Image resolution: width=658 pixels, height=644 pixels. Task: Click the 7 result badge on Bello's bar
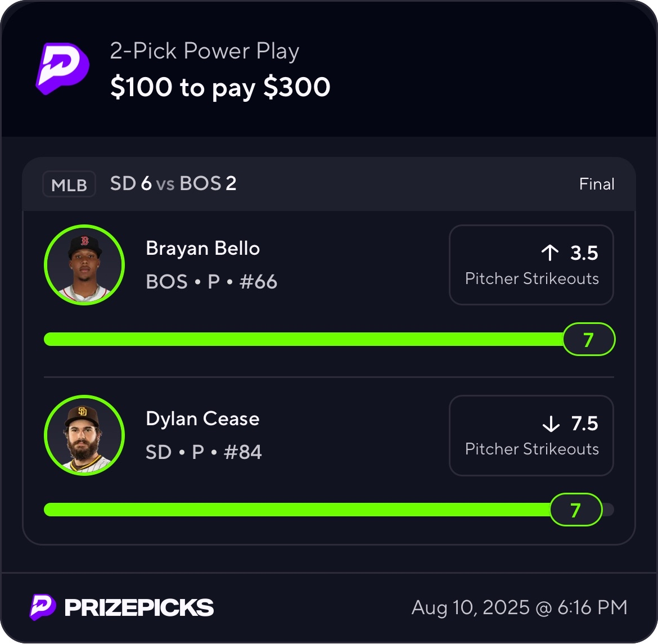[x=589, y=339]
